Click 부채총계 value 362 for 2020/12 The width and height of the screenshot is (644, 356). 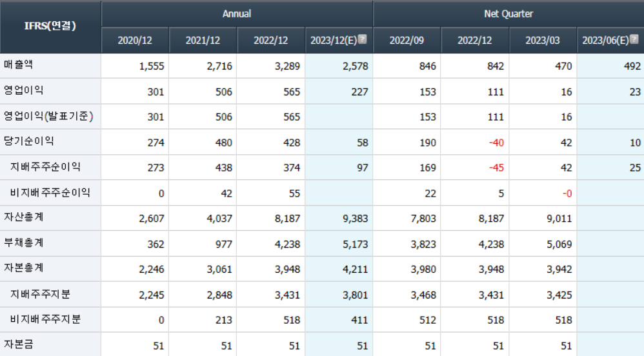[x=156, y=244]
